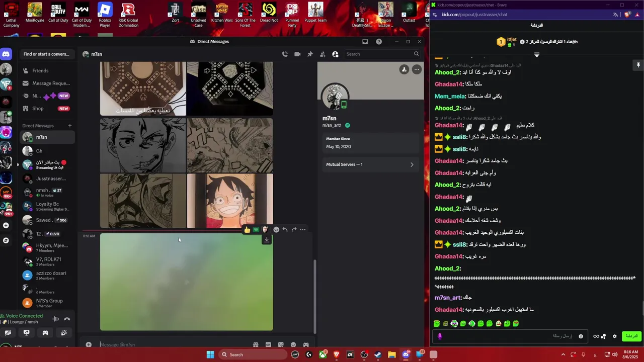Screen dimensions: 644x362
Task: Start an activity in voice channel
Action: (x=45, y=333)
